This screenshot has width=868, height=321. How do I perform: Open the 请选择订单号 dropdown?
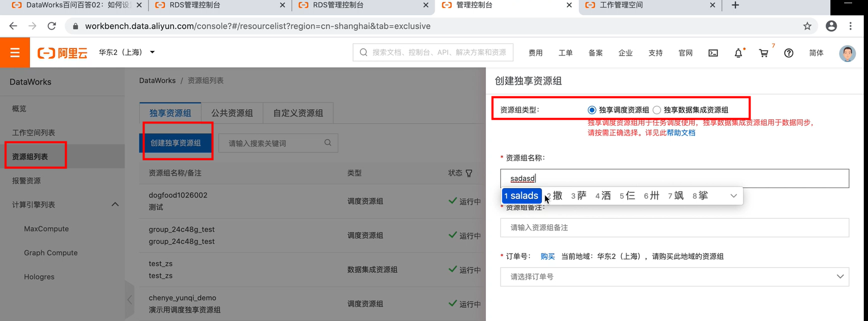[x=674, y=277]
